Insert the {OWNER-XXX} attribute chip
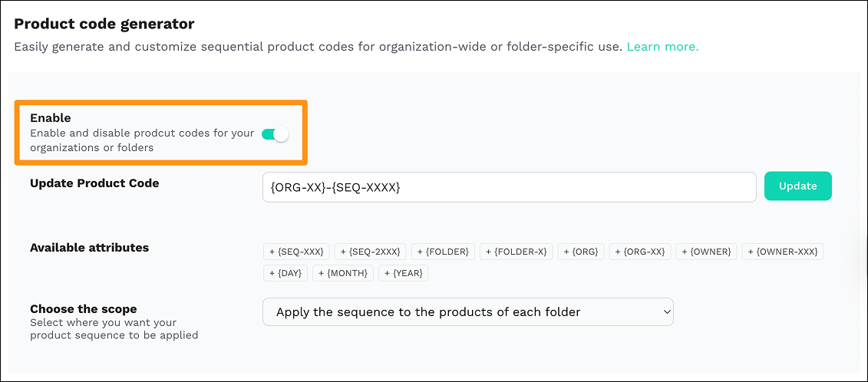This screenshot has width=868, height=382. 782,252
